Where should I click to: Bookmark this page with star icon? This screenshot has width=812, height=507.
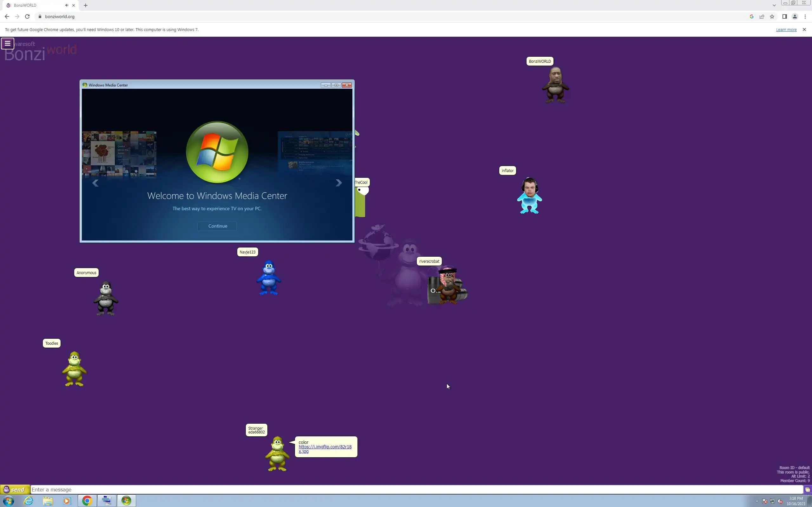tap(772, 16)
